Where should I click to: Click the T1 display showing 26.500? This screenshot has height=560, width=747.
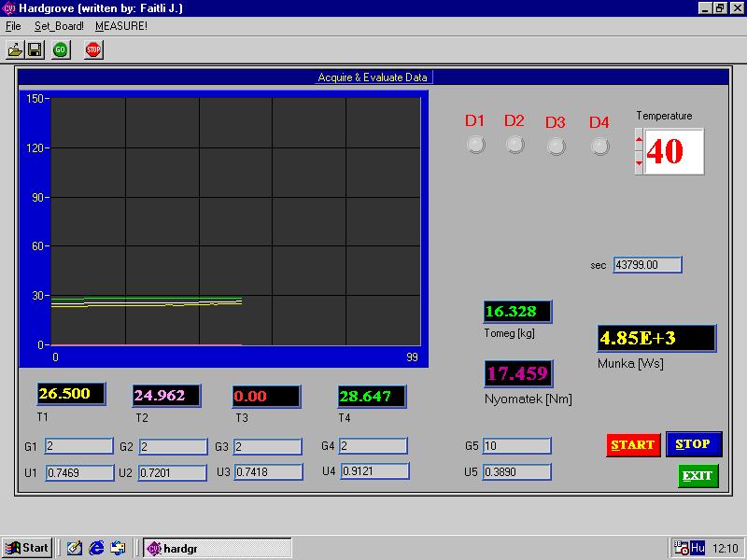point(71,394)
